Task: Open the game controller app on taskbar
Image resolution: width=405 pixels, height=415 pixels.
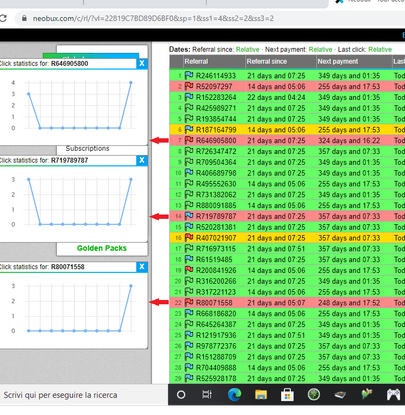Action: 393,395
